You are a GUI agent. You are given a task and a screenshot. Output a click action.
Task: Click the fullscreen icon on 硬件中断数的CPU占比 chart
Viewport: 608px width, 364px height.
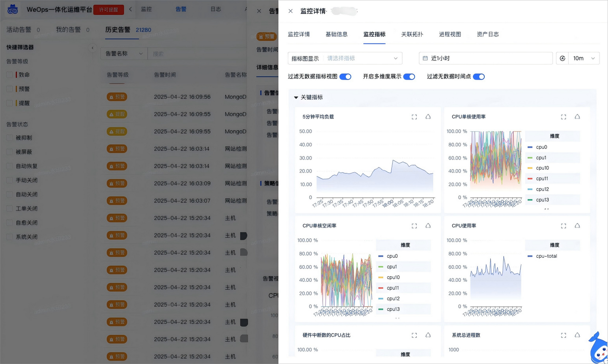[x=414, y=335]
